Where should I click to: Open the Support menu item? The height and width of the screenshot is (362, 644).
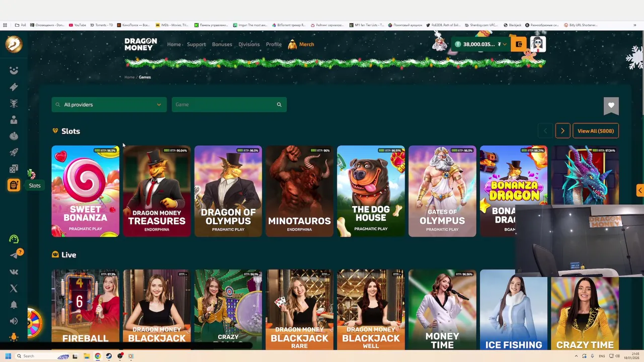point(196,44)
